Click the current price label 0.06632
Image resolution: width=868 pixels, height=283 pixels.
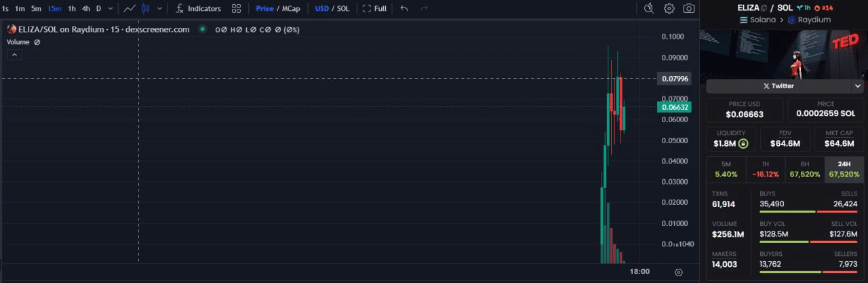pos(673,107)
